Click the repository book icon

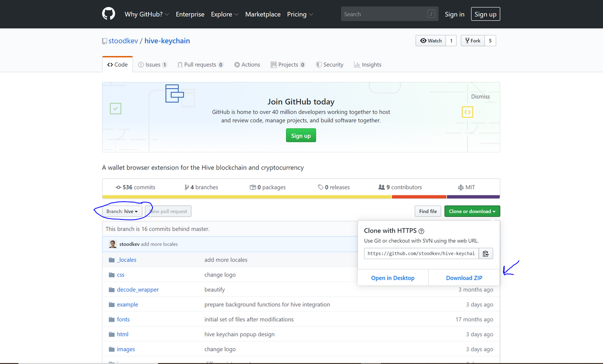click(x=105, y=41)
